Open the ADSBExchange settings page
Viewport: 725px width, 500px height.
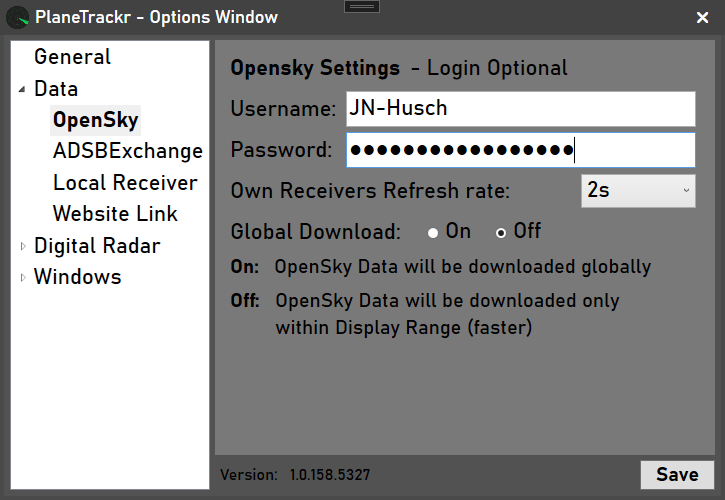point(127,151)
